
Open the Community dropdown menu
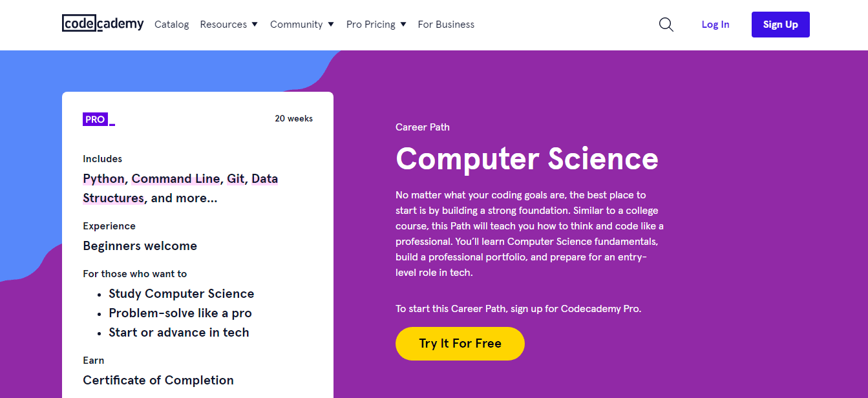[302, 24]
